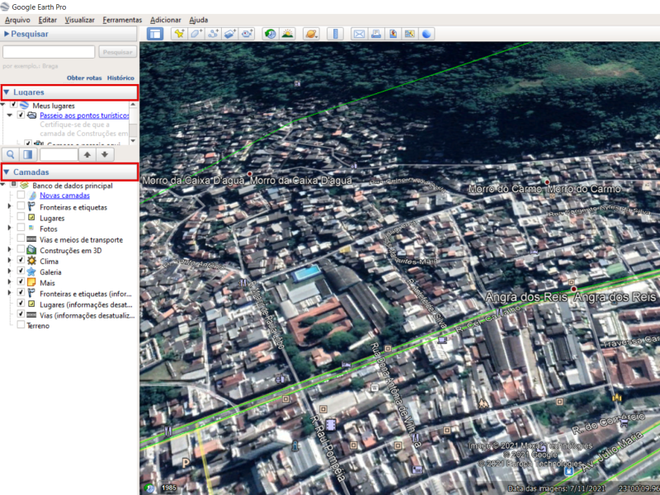
Task: Click the Galeria star icon
Action: pyautogui.click(x=32, y=272)
